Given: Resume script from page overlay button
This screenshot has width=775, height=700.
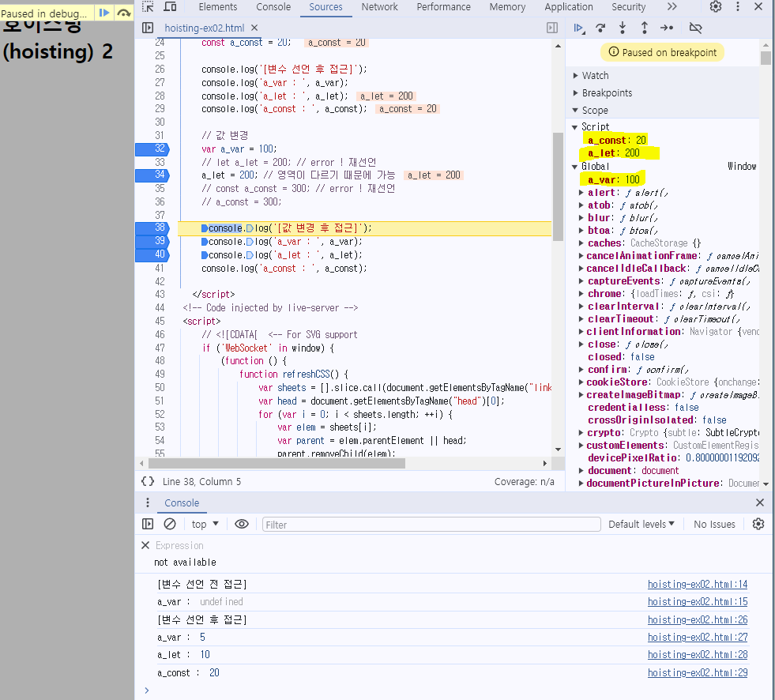Looking at the screenshot, I should click(x=103, y=13).
